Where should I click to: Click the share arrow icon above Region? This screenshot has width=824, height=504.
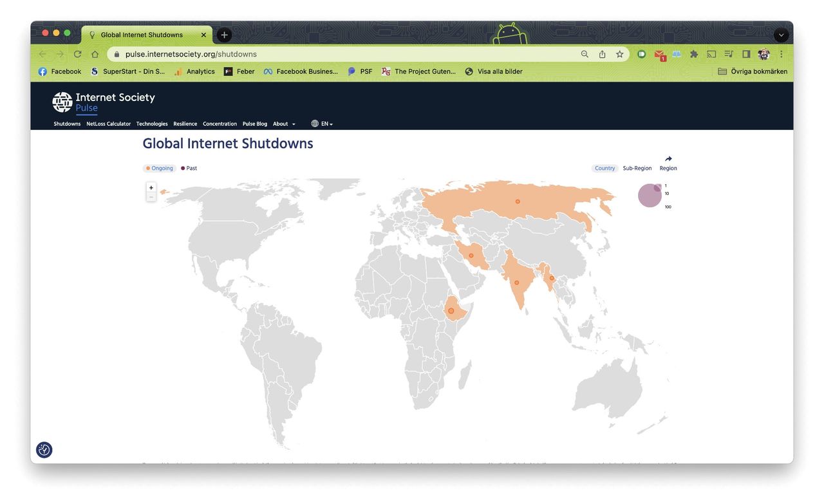668,159
